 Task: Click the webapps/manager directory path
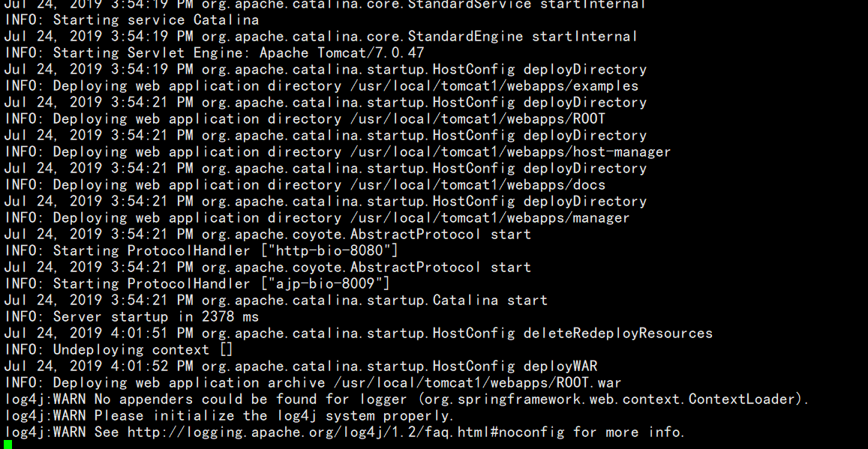(490, 218)
